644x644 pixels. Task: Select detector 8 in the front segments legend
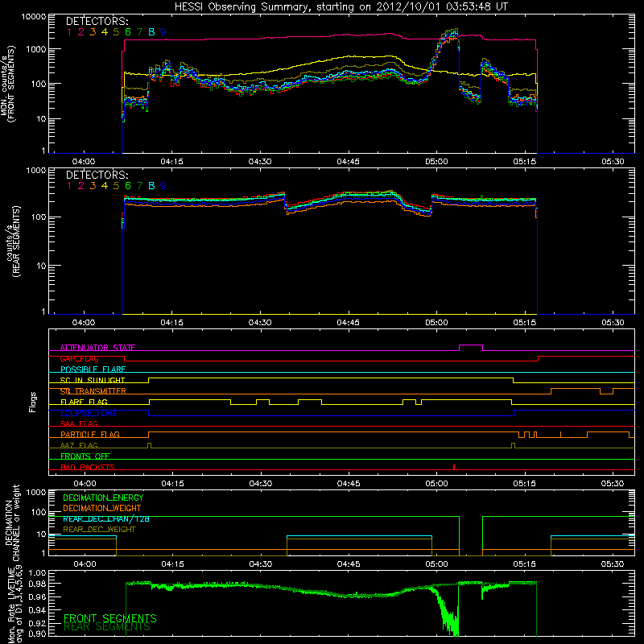(151, 32)
